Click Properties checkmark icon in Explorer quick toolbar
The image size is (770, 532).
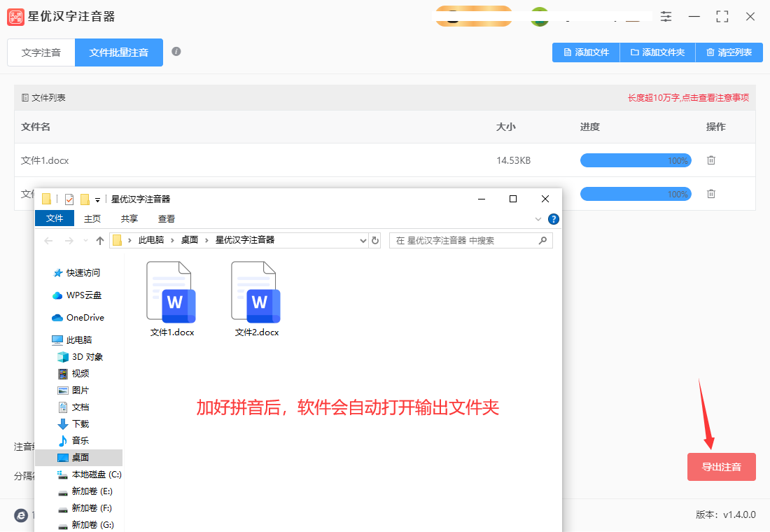[69, 199]
